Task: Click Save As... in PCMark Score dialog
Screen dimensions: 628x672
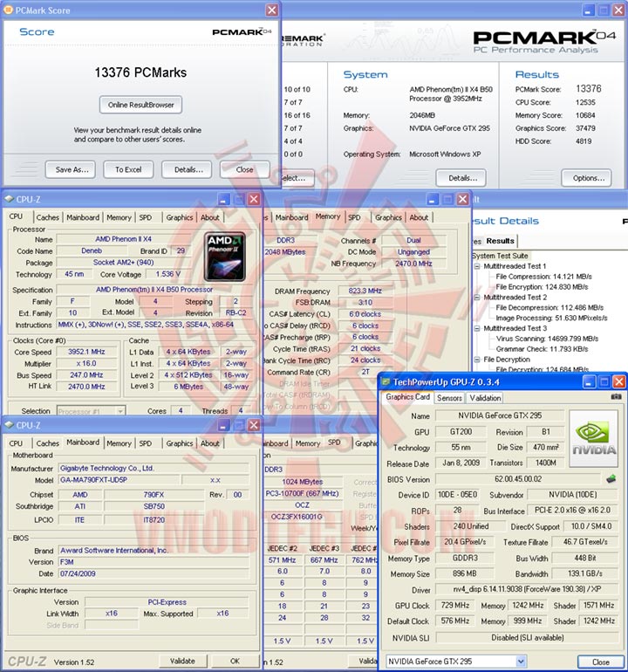Action: [x=71, y=169]
